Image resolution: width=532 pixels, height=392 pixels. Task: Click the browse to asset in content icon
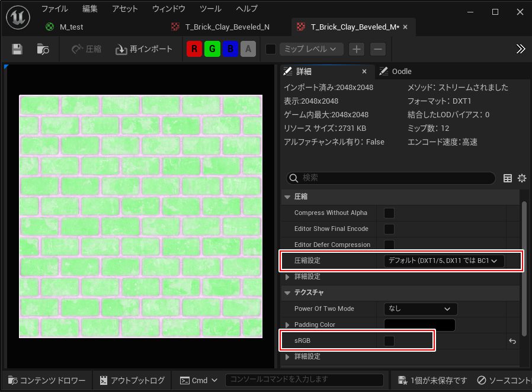tap(43, 49)
